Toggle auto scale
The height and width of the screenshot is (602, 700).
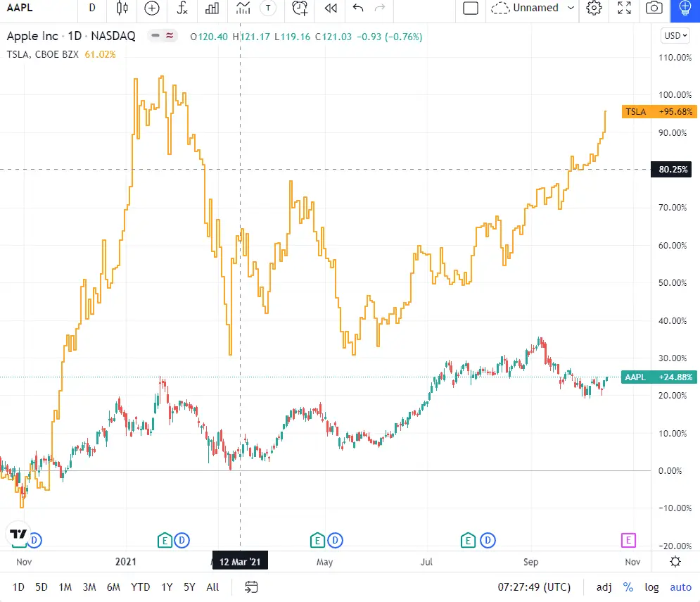pos(681,587)
